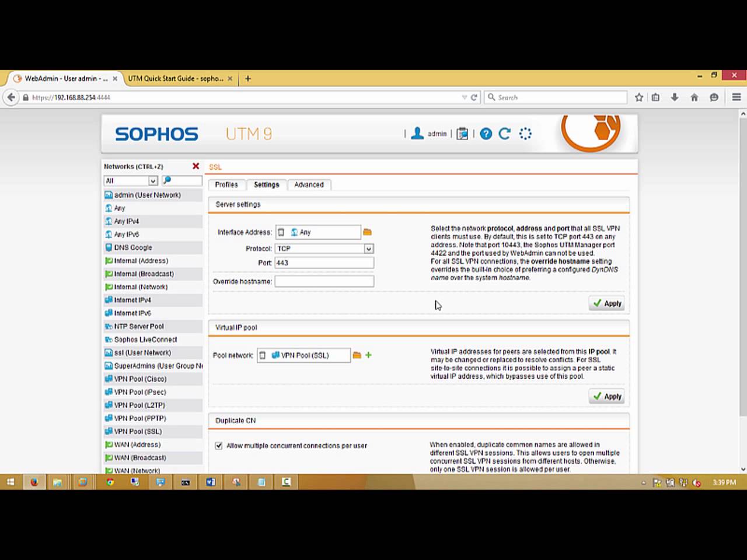Bookmark this page with the star icon

pyautogui.click(x=639, y=97)
